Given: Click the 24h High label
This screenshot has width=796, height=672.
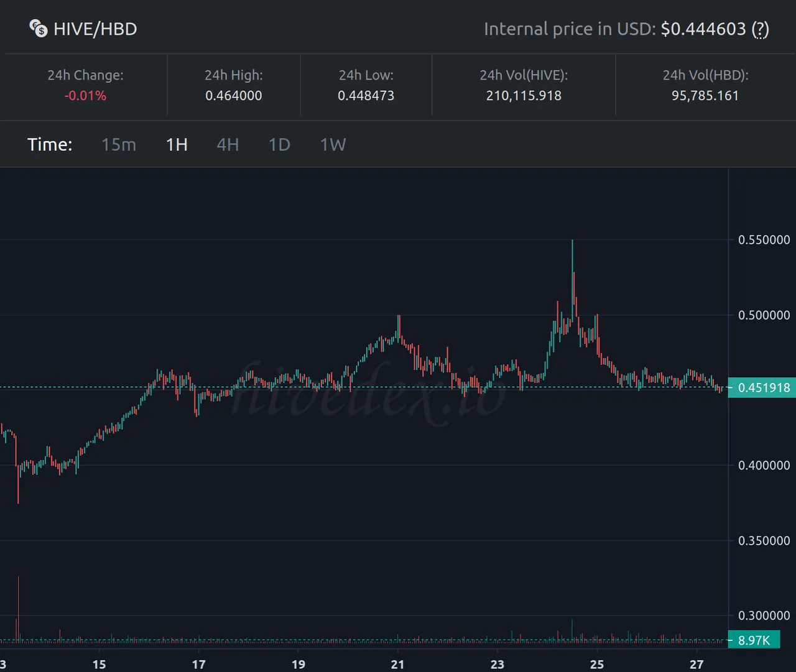Looking at the screenshot, I should click(x=234, y=75).
